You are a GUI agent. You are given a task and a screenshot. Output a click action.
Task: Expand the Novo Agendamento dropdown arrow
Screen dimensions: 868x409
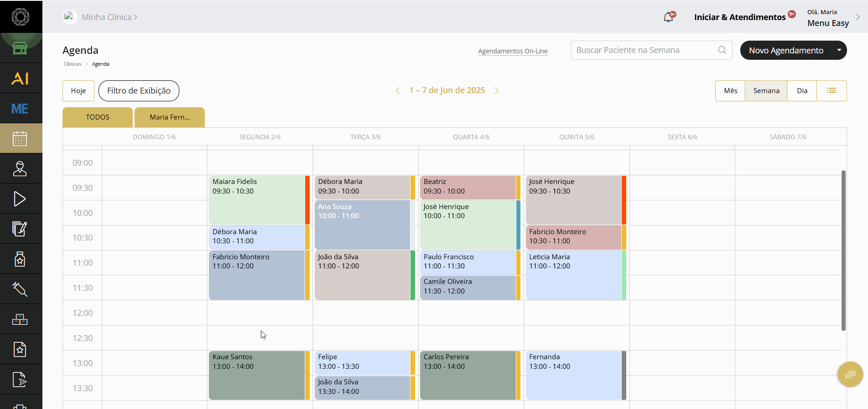coord(839,50)
